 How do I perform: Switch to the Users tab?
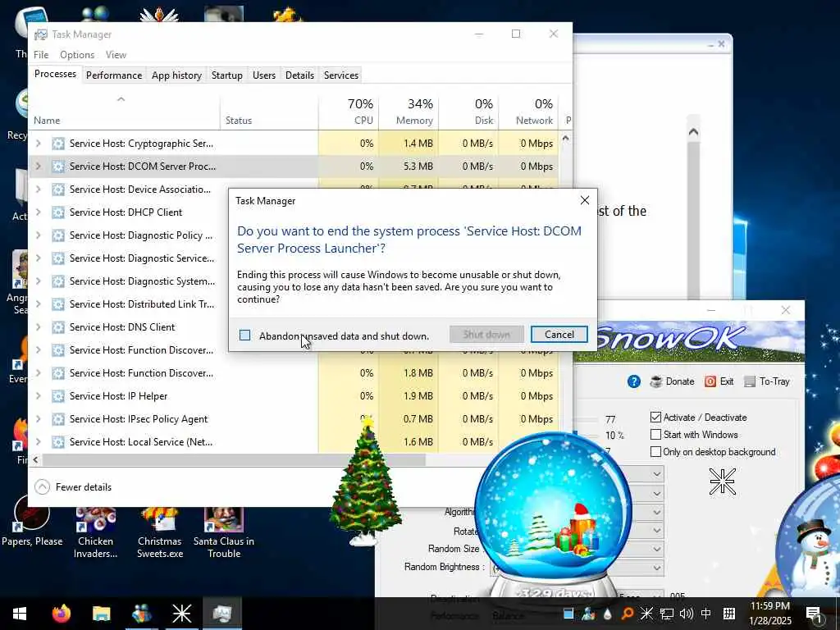click(264, 75)
